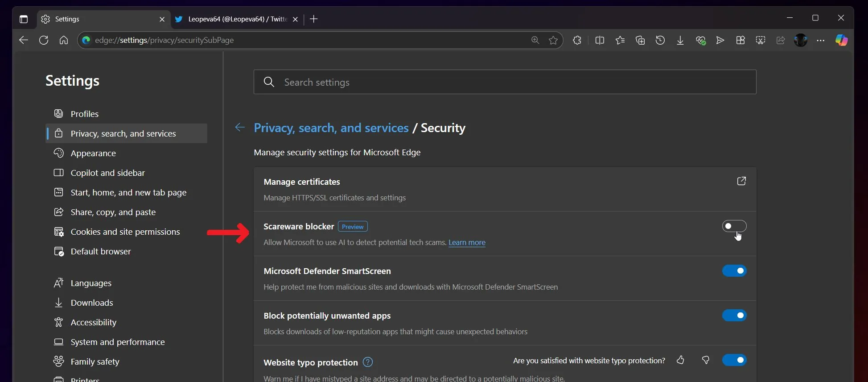Close the Settings tab
Image resolution: width=868 pixels, height=382 pixels.
[162, 19]
